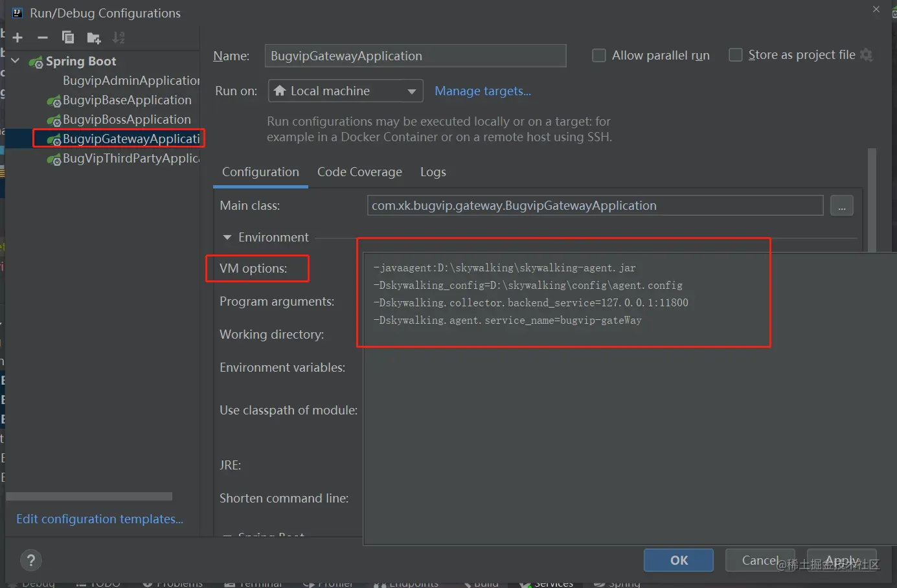Viewport: 897px width, 588px height.
Task: Switch to the Configuration tab
Action: [x=260, y=172]
